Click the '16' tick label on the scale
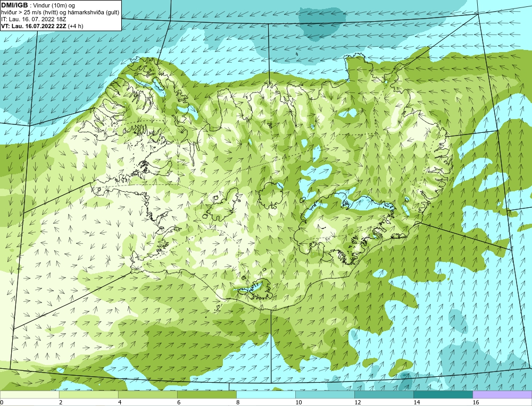The height and width of the screenshot is (406, 532). (476, 402)
